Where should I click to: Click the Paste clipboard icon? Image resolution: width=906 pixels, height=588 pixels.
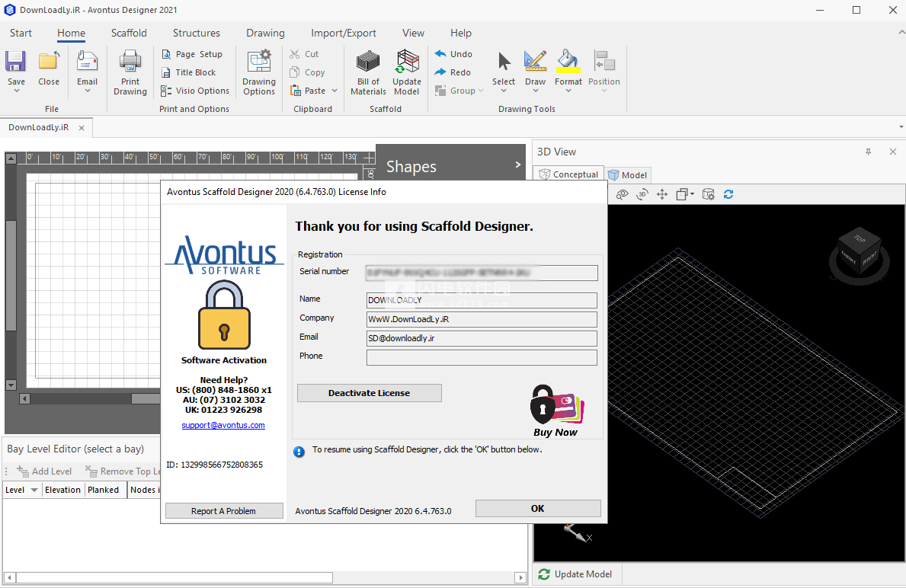click(x=295, y=91)
